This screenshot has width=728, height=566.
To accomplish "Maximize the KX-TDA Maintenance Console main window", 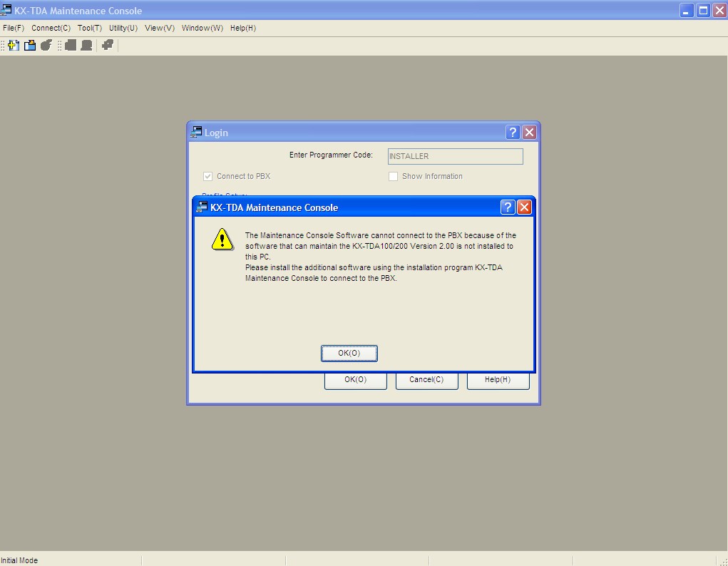I will click(x=703, y=10).
